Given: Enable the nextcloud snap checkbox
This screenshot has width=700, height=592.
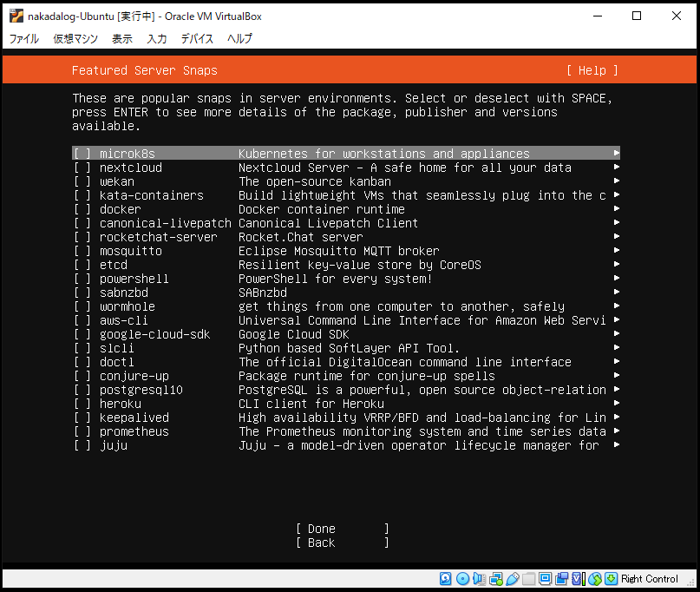Looking at the screenshot, I should (x=82, y=168).
